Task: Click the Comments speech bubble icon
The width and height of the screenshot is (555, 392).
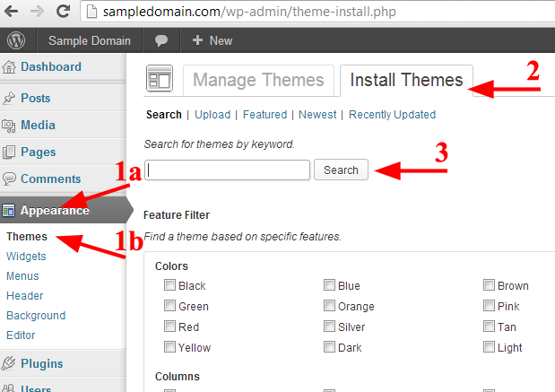Action: click(x=9, y=179)
